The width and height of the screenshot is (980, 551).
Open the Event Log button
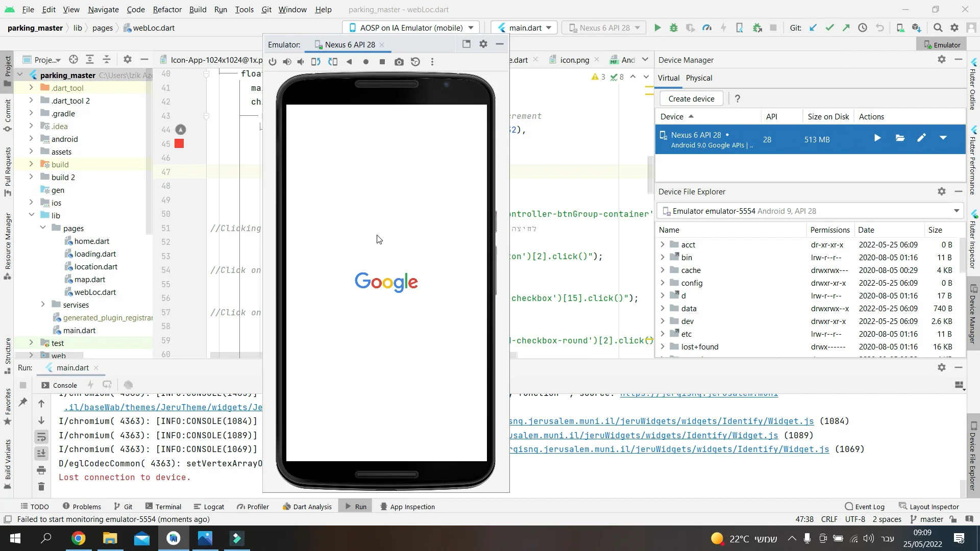coord(865,507)
